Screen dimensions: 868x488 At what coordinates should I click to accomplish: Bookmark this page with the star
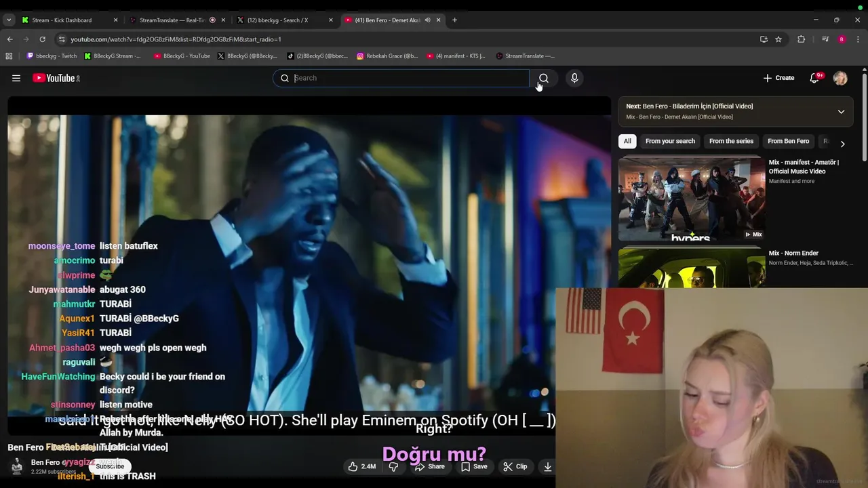point(778,39)
